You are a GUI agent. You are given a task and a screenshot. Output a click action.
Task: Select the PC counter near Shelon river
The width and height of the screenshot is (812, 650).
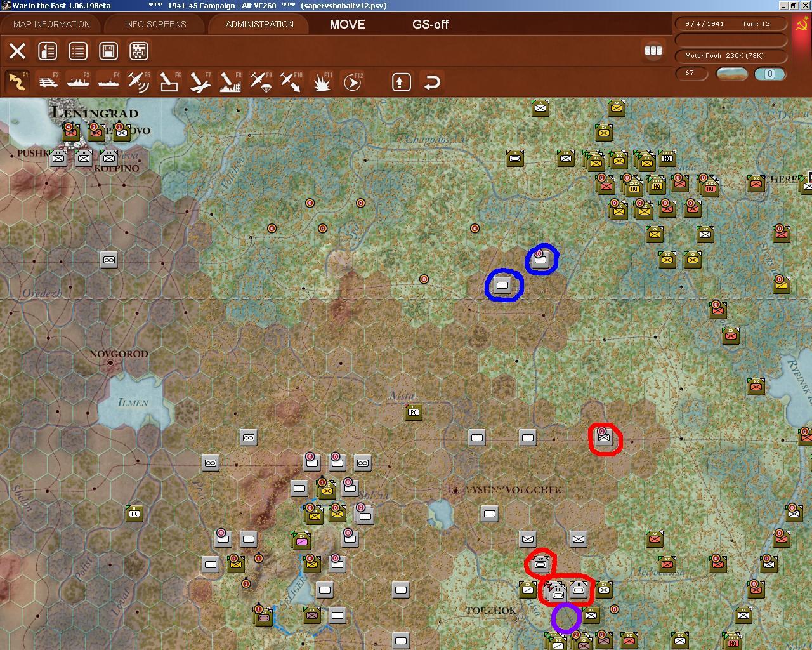click(x=134, y=513)
